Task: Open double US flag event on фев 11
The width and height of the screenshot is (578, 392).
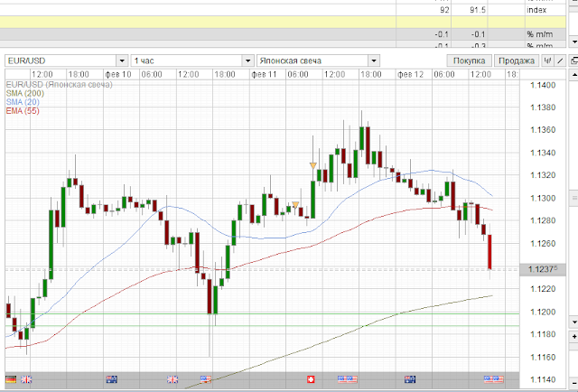Action: (348, 379)
